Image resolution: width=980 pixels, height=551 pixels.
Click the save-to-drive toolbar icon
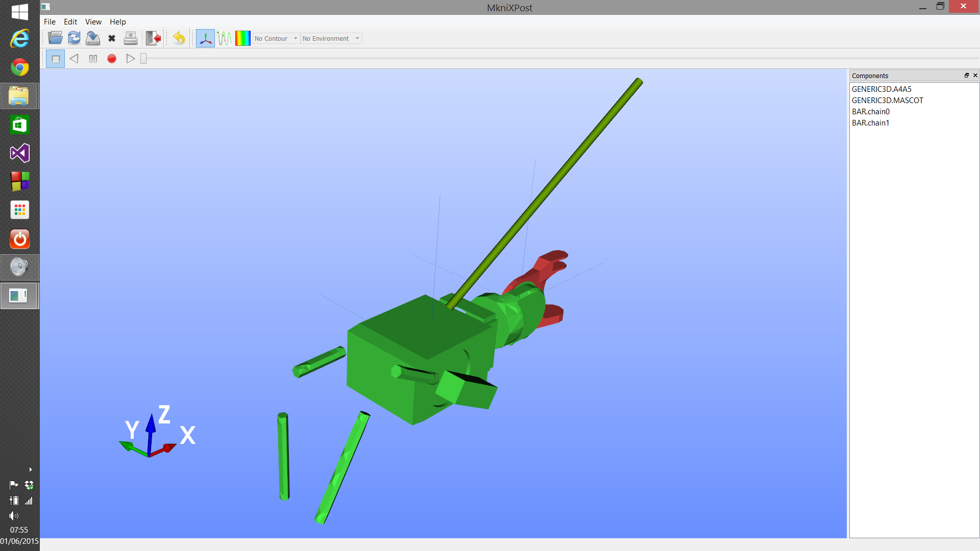(x=93, y=38)
